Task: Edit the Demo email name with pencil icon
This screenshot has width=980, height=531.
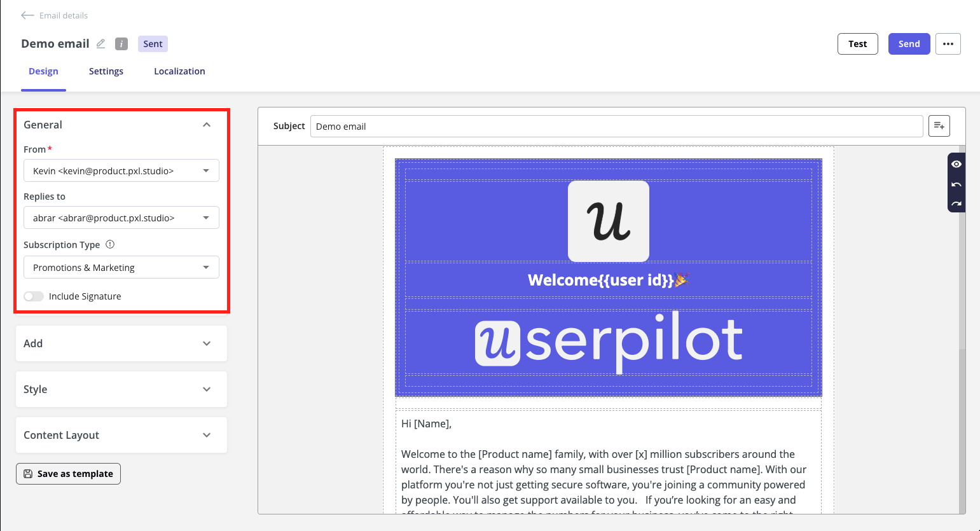Action: pos(100,44)
